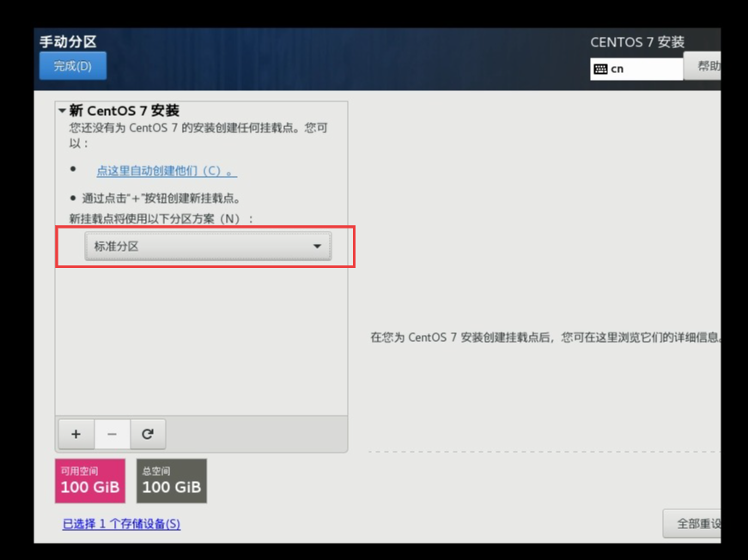This screenshot has width=748, height=560.
Task: Click the 完成(D) done button
Action: click(x=72, y=66)
